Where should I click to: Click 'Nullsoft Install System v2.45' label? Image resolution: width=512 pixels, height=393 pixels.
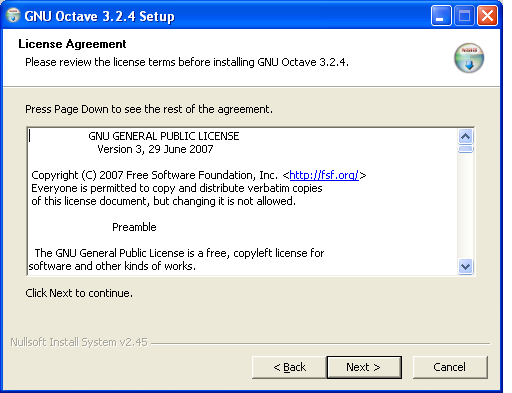[x=79, y=342]
